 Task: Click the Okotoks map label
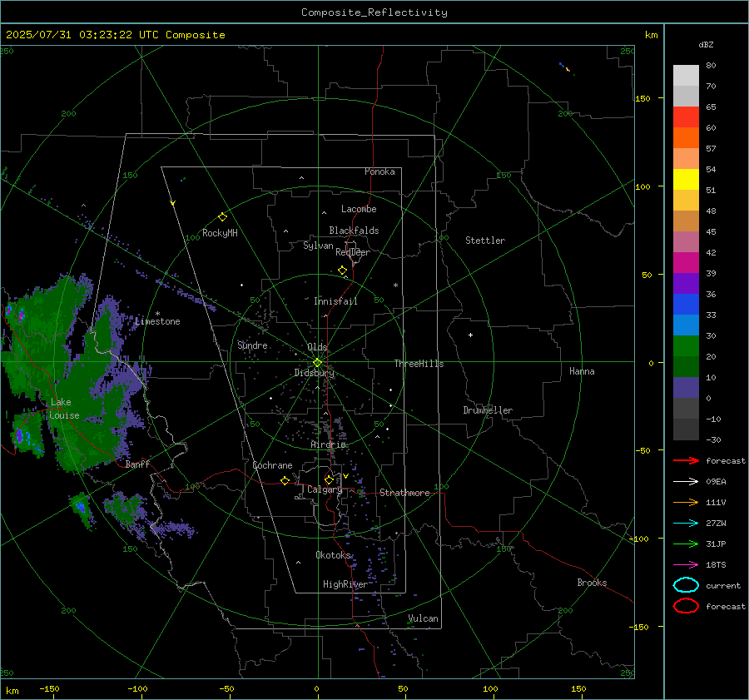pyautogui.click(x=333, y=555)
